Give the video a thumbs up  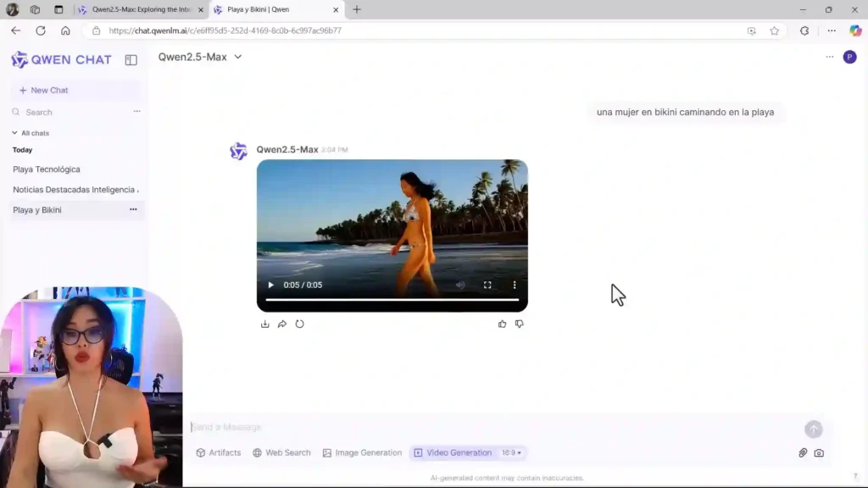(502, 324)
